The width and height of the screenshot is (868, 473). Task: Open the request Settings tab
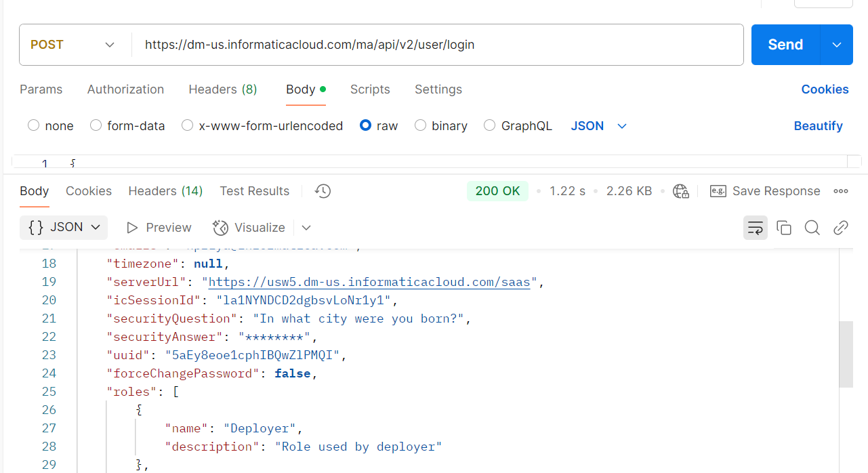pyautogui.click(x=438, y=89)
